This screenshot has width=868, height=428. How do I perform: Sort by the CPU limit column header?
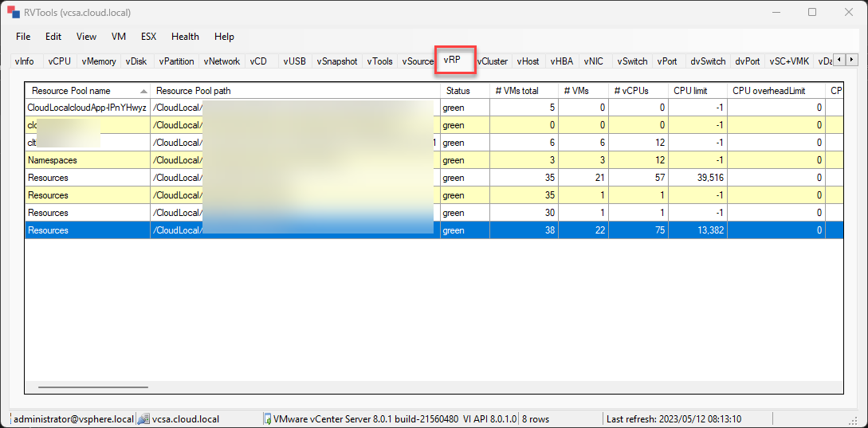(697, 91)
